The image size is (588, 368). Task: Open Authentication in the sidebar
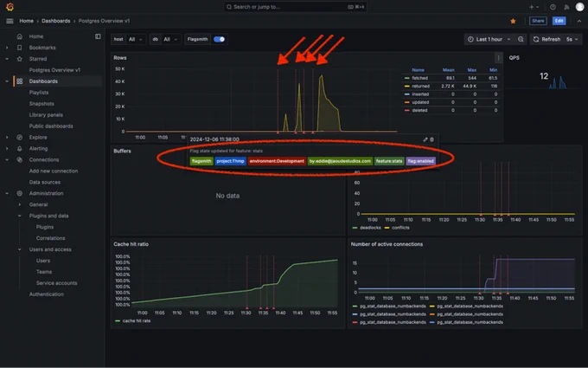coord(47,294)
